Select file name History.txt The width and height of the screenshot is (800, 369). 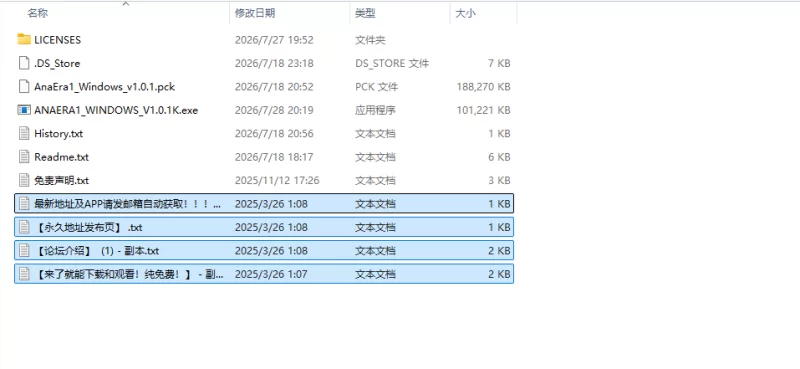click(59, 134)
